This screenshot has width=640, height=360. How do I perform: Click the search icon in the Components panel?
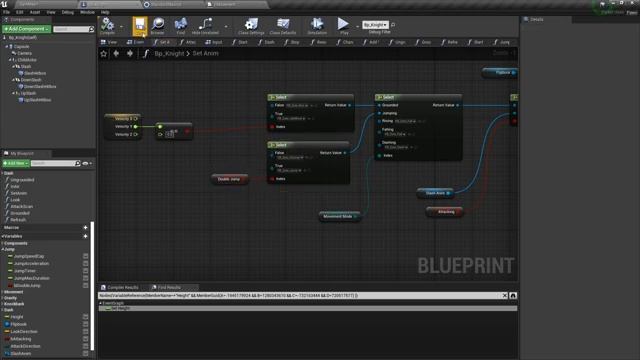point(91,29)
